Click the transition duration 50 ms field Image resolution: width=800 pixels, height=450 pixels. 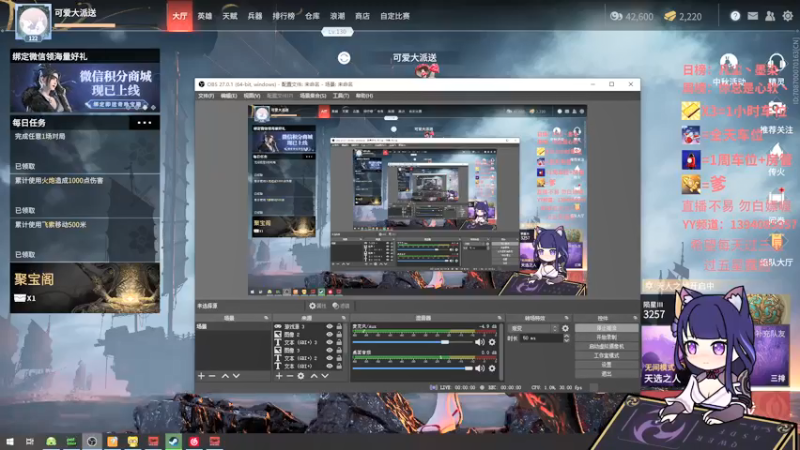pos(541,338)
